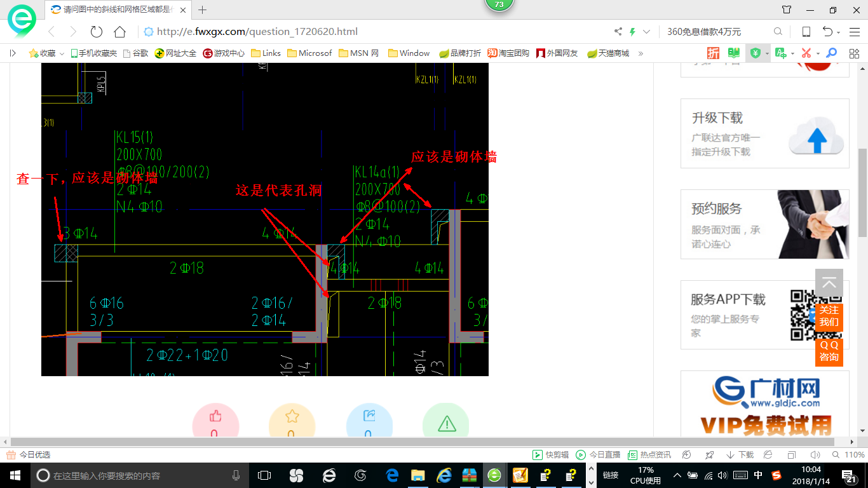Open the 预约服务 sidebar card
868x488 pixels.
(765, 224)
